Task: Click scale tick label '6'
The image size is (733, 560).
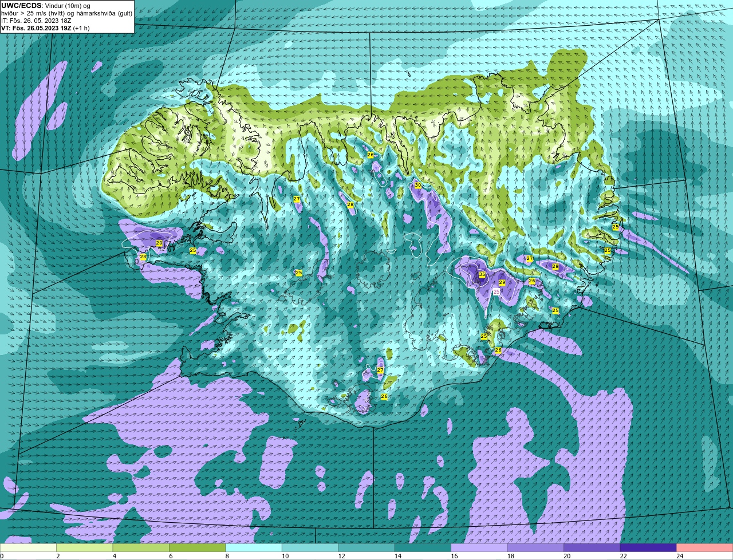Action: click(170, 556)
